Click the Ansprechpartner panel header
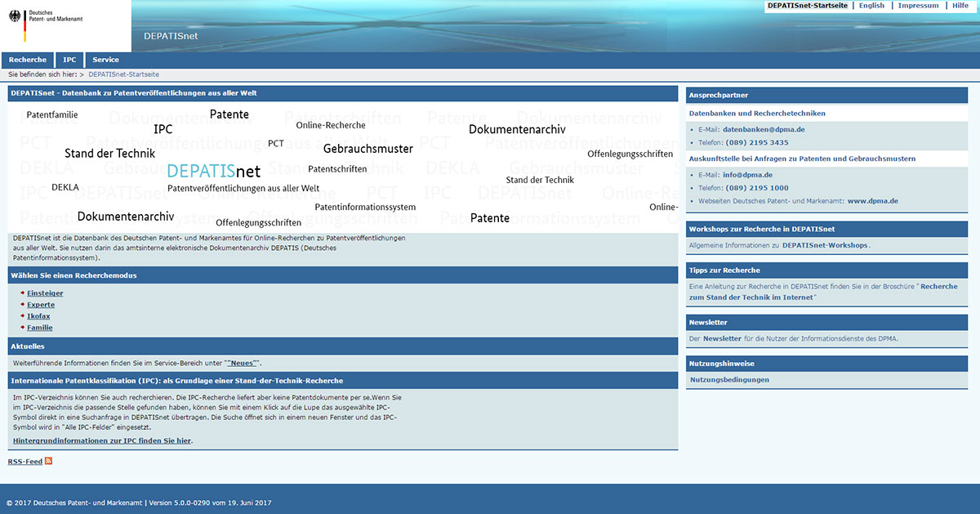Image resolution: width=980 pixels, height=514 pixels. 826,96
